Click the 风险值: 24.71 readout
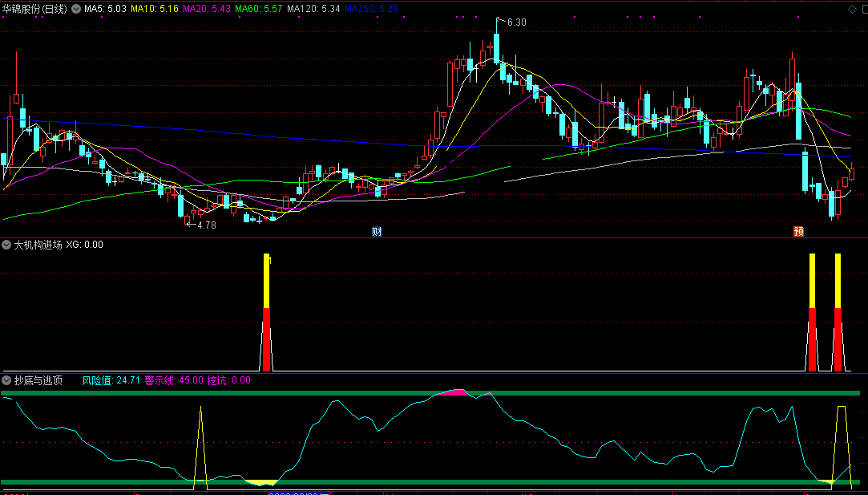The height and width of the screenshot is (495, 868). click(x=111, y=380)
